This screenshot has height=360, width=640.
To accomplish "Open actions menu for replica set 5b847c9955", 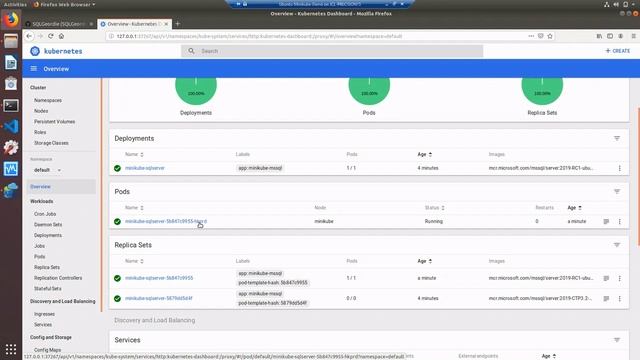I will (x=620, y=278).
